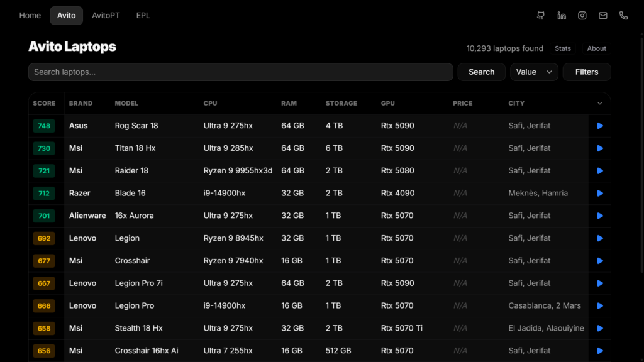Open the Msi Titan 18 Hx listing arrow

[x=599, y=148]
